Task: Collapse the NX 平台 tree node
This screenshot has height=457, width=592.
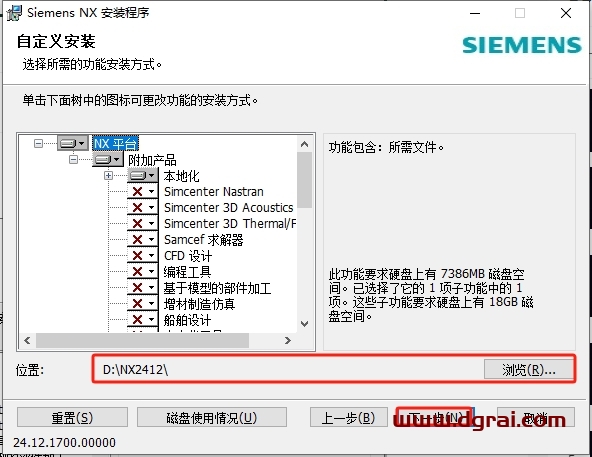Action: 38,144
